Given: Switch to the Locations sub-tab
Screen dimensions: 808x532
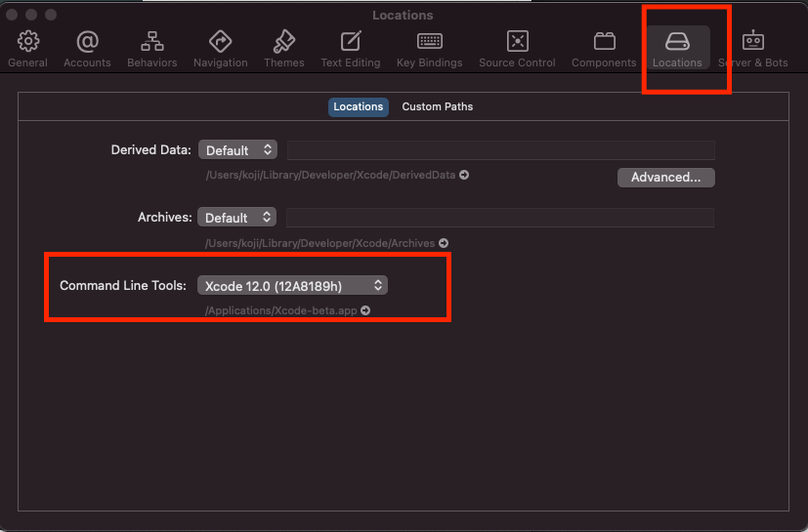Looking at the screenshot, I should click(359, 106).
